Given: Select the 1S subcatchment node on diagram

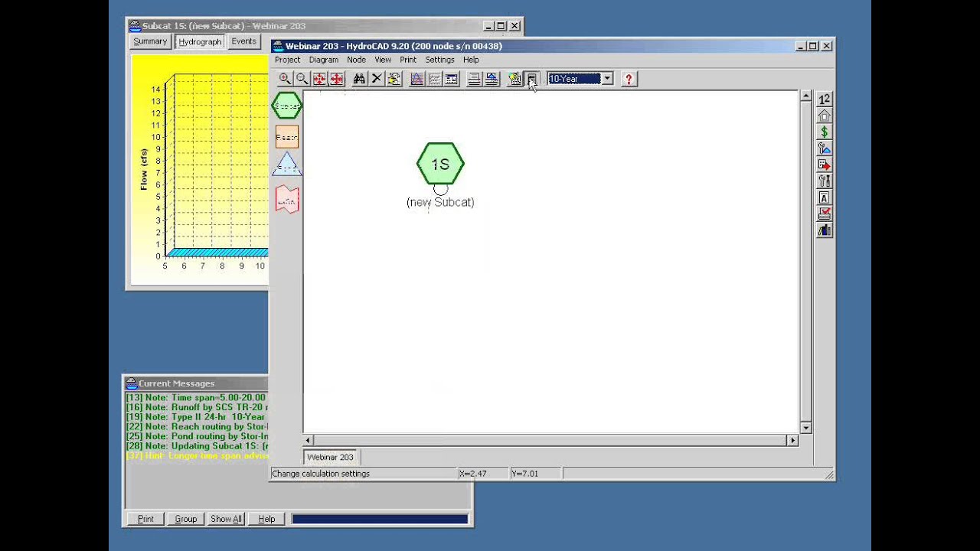Looking at the screenshot, I should (x=440, y=164).
